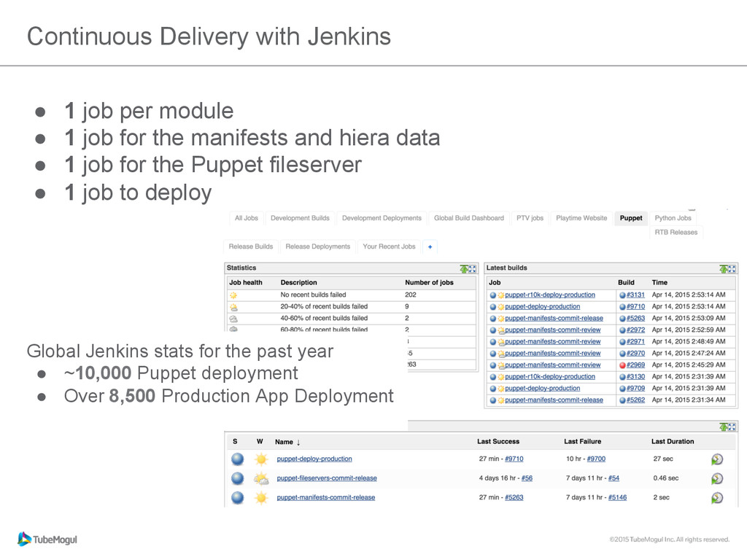The width and height of the screenshot is (747, 560).
Task: Open the Development Deployments tab
Action: [x=382, y=218]
